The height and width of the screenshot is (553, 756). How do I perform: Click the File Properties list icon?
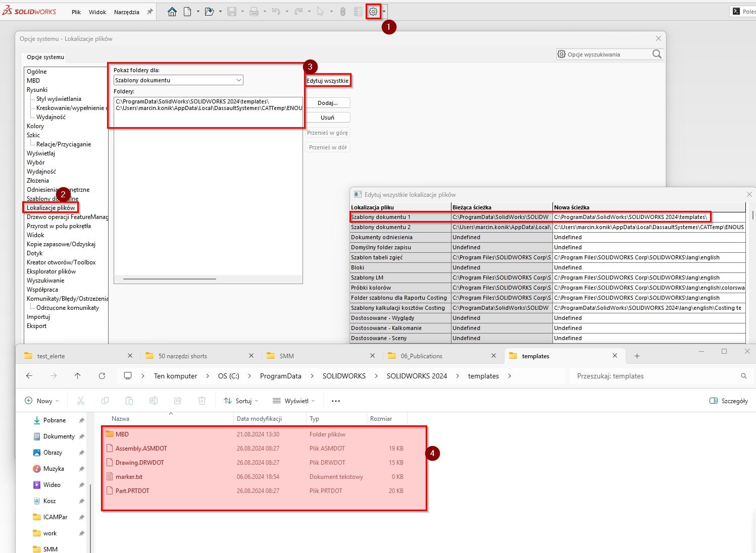click(x=358, y=12)
